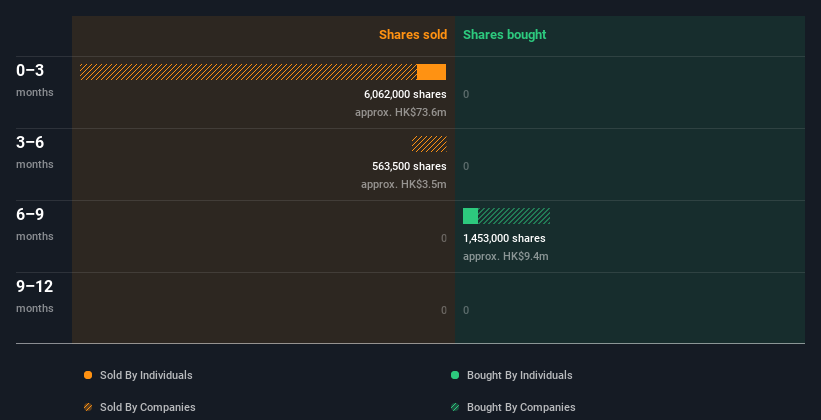
Task: Select the Bought By Companies legend label
Action: pyautogui.click(x=521, y=407)
